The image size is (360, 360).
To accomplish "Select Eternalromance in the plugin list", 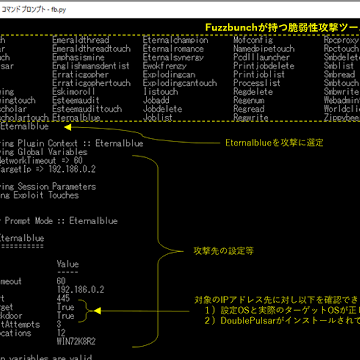I will [x=173, y=49].
